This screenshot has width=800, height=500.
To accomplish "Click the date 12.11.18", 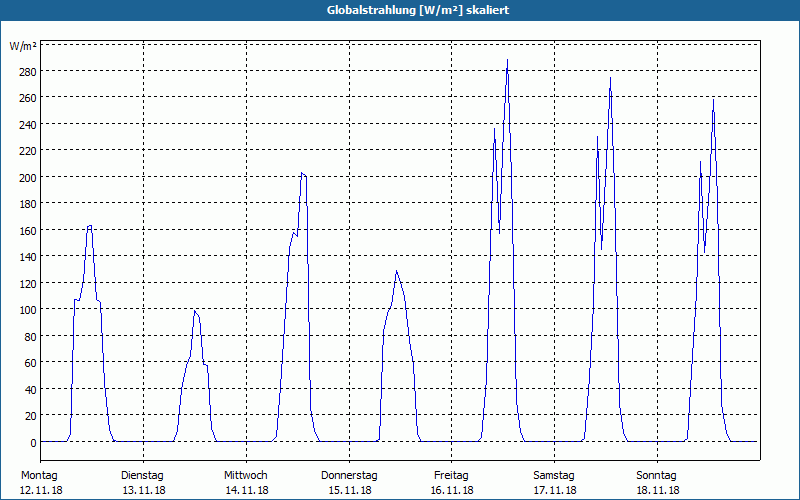I will (41, 490).
